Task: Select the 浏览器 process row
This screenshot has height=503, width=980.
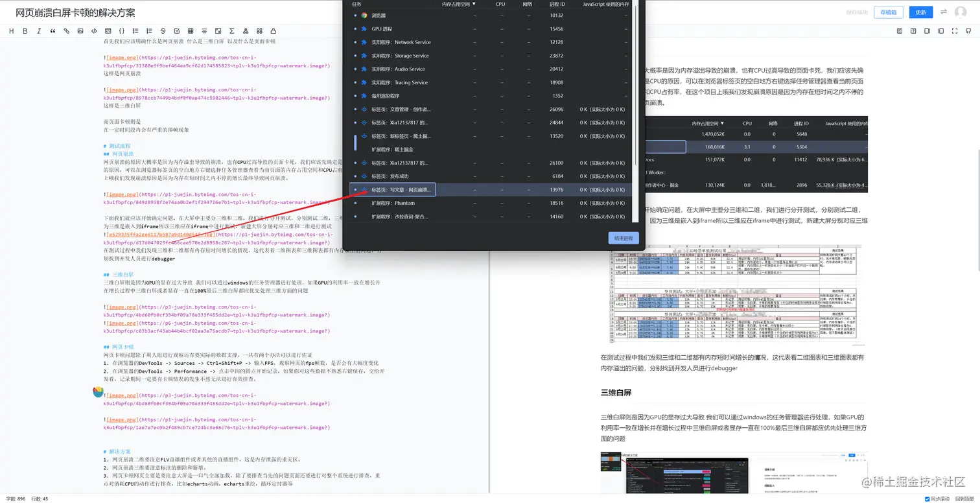Action: click(x=491, y=15)
